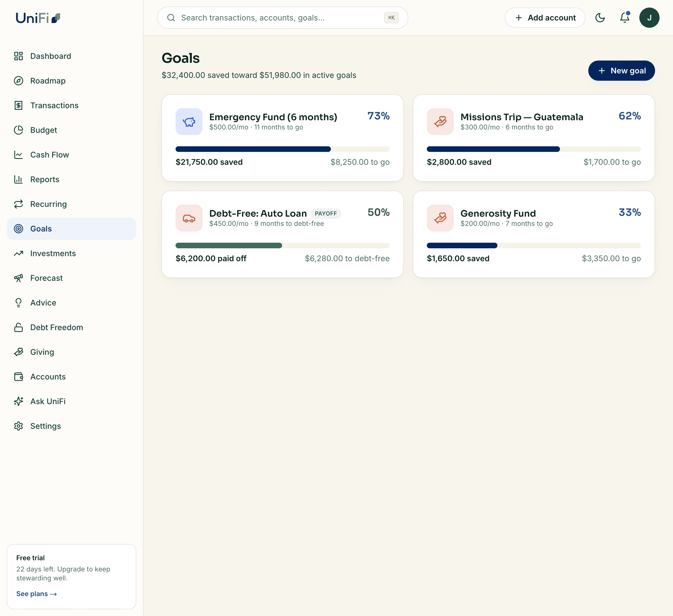Click the Generosity Fund hand-heart icon
This screenshot has width=673, height=616.
pos(440,218)
